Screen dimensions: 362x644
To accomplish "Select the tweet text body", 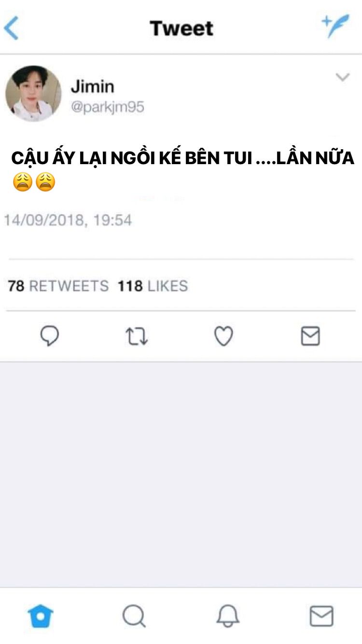I will pos(183,170).
